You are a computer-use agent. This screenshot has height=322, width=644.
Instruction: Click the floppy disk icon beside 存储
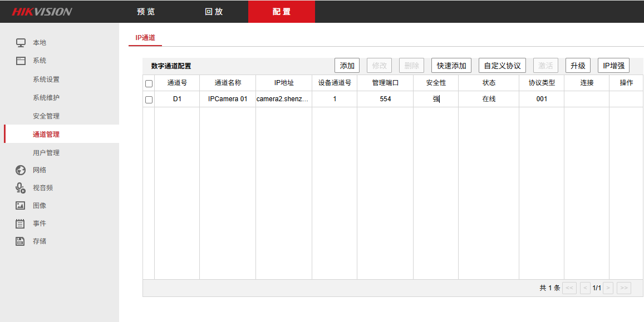click(x=21, y=241)
